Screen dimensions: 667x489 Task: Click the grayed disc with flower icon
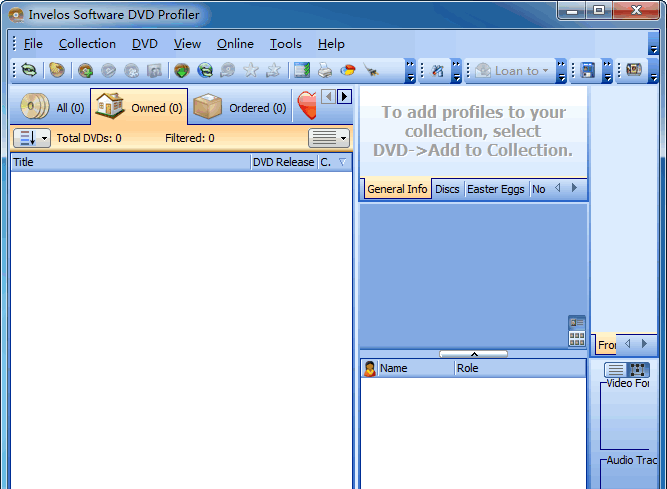pos(131,71)
